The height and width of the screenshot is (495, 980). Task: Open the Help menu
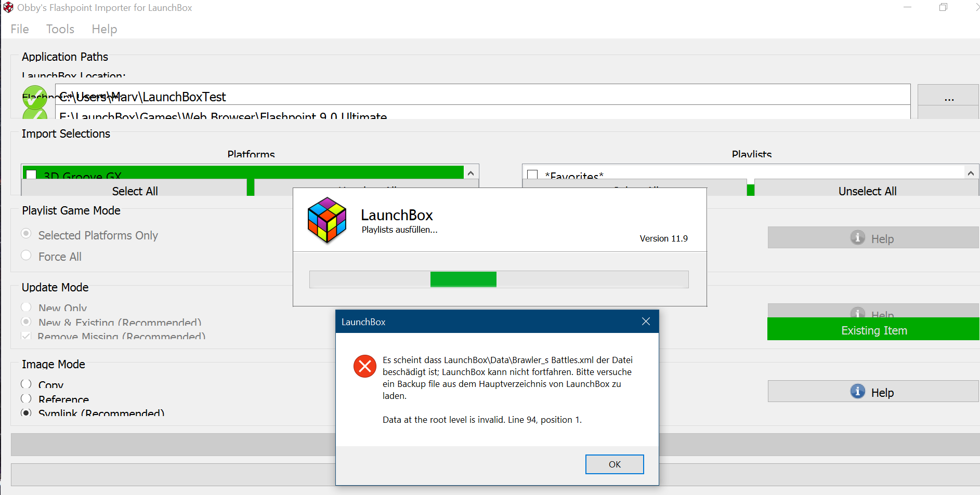pyautogui.click(x=104, y=29)
